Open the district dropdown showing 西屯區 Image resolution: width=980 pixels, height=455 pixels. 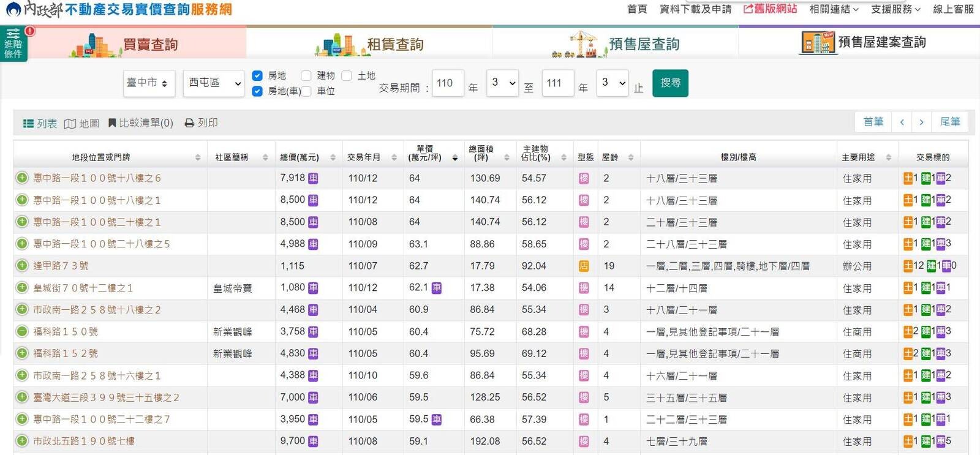(x=214, y=83)
